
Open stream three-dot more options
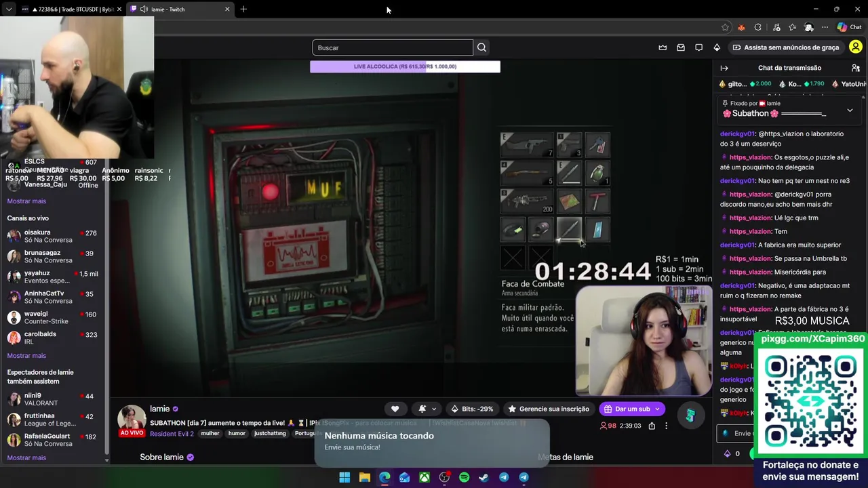[x=666, y=426]
